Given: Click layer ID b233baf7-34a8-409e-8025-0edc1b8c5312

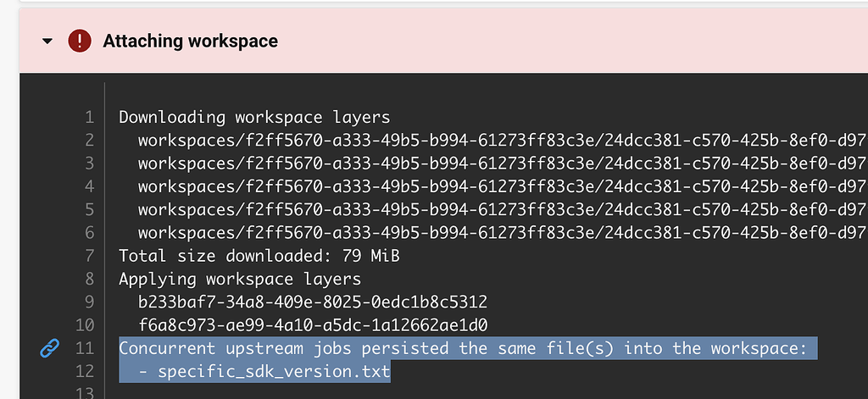Looking at the screenshot, I should click(x=312, y=302).
